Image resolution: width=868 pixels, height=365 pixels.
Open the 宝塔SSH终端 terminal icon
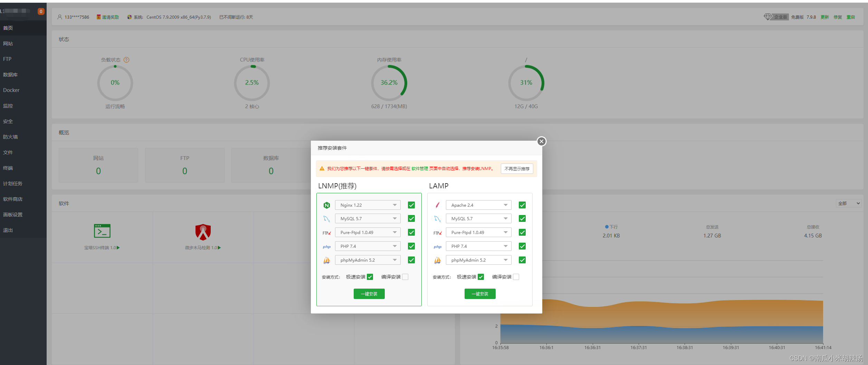pos(102,231)
